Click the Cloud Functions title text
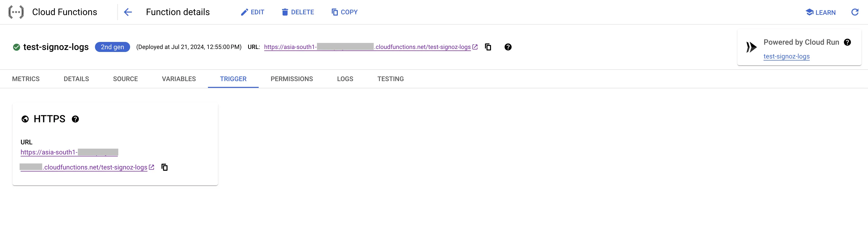The width and height of the screenshot is (868, 234). coord(65,12)
